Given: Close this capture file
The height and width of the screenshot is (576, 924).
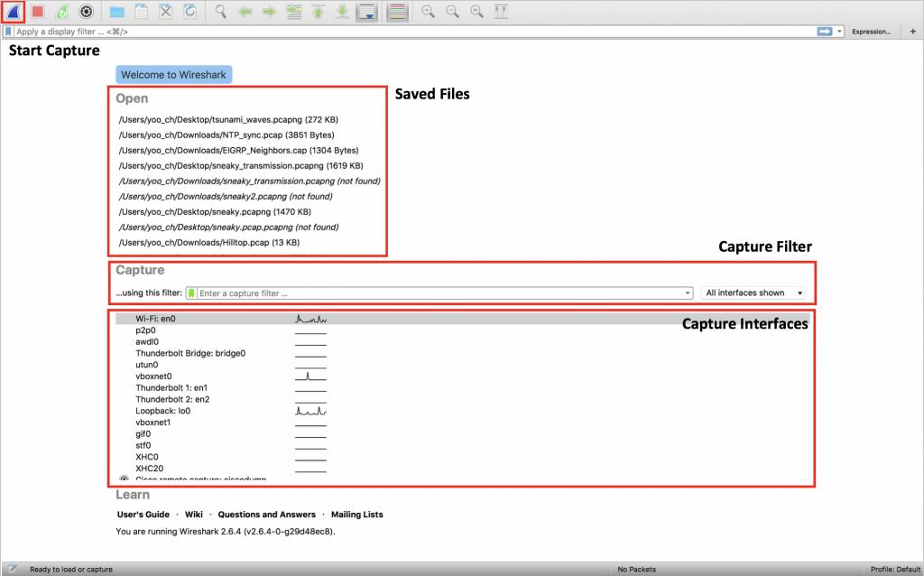Looking at the screenshot, I should pos(166,11).
